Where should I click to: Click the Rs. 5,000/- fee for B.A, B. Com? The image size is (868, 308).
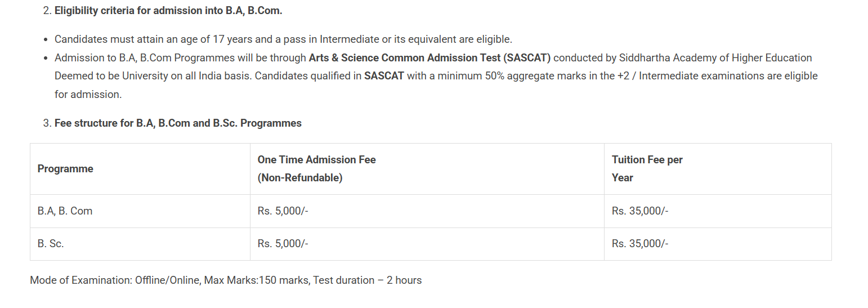(x=283, y=211)
